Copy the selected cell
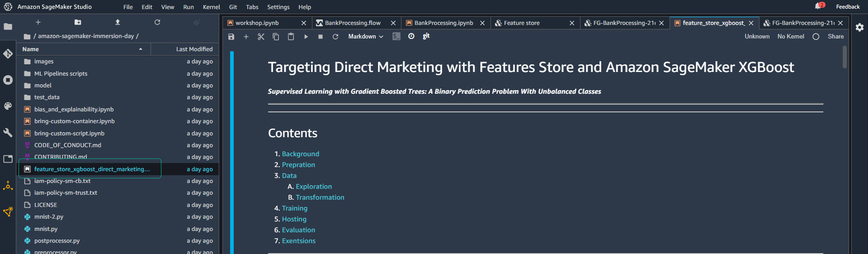 (x=276, y=37)
